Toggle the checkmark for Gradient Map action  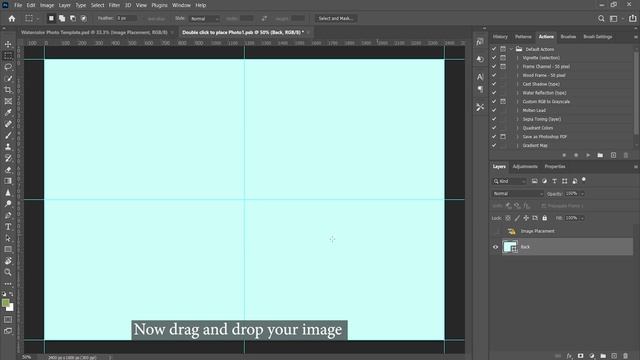click(494, 145)
